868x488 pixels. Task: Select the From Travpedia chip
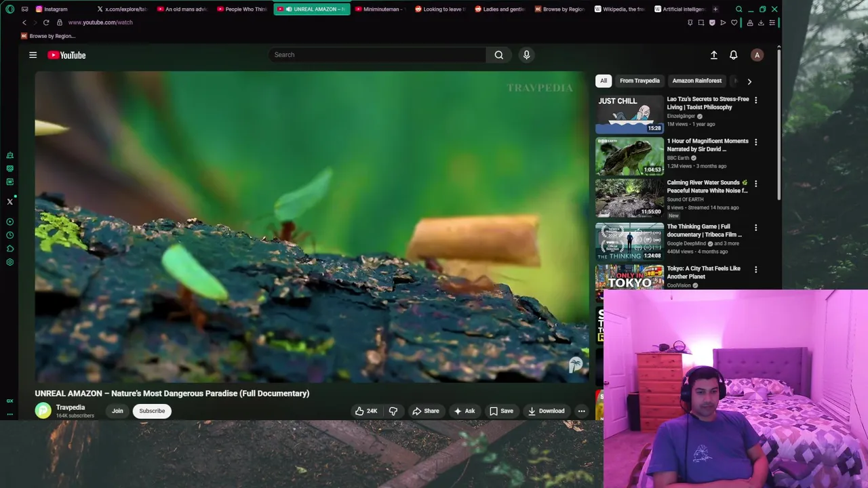pyautogui.click(x=639, y=81)
